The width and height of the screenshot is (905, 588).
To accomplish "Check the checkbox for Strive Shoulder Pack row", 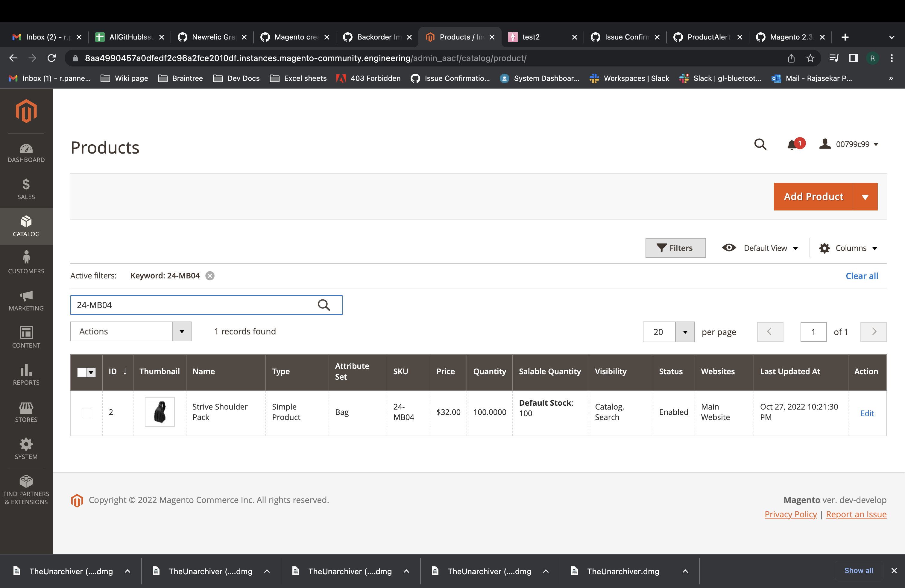I will click(x=86, y=412).
